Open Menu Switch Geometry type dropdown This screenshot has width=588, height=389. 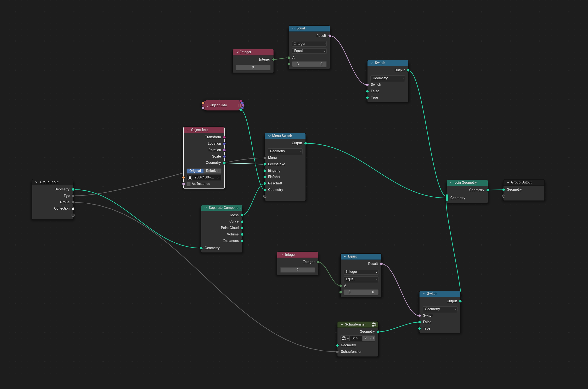click(x=285, y=151)
